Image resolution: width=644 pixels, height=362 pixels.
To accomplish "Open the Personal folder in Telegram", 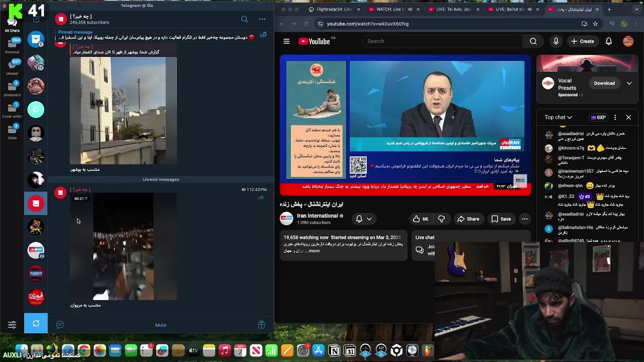I will pos(12,45).
